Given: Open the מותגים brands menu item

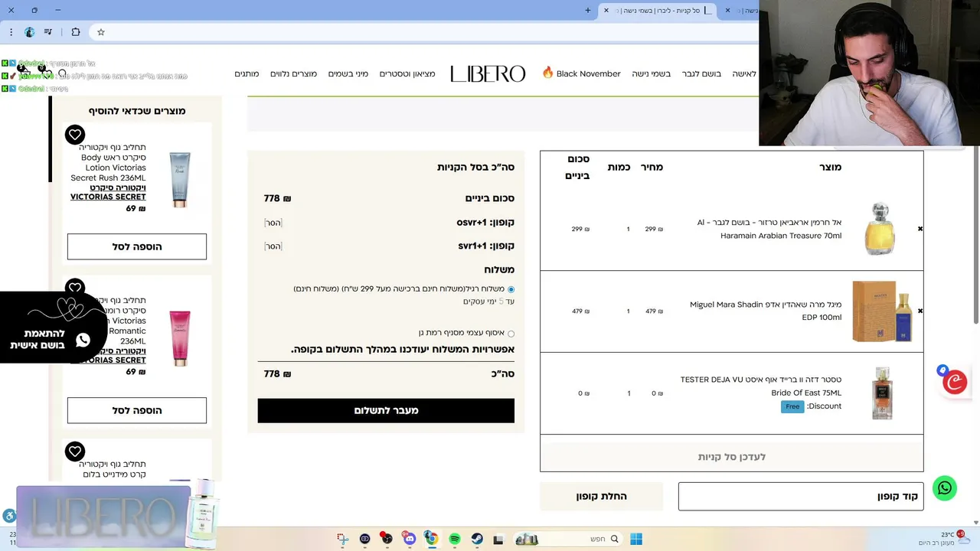Looking at the screenshot, I should click(x=247, y=73).
